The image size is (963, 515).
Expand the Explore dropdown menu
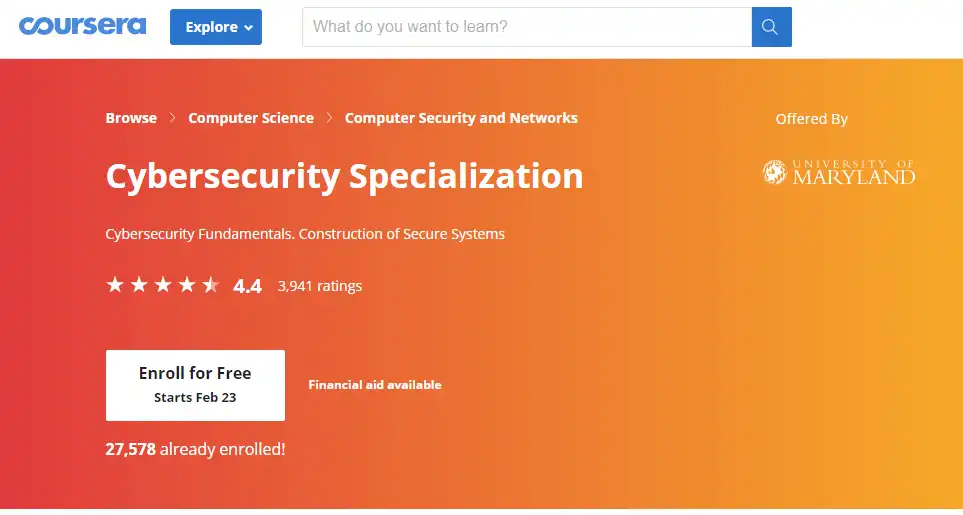pos(216,27)
